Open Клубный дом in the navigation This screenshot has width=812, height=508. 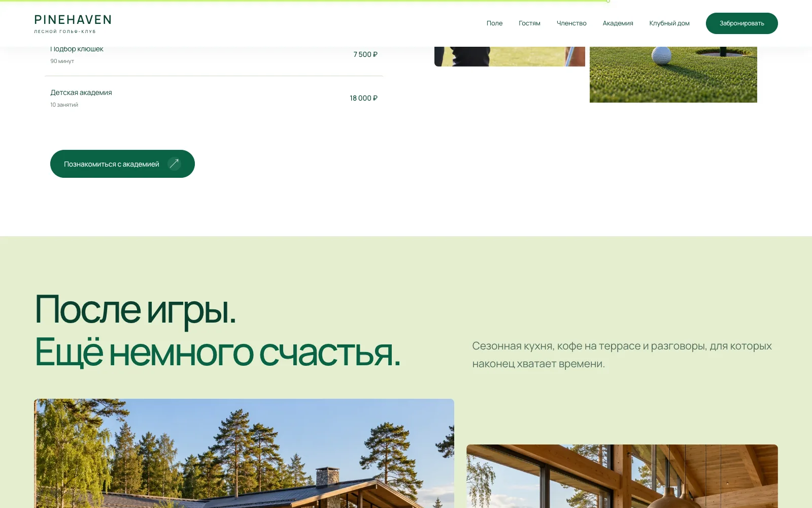pyautogui.click(x=669, y=23)
